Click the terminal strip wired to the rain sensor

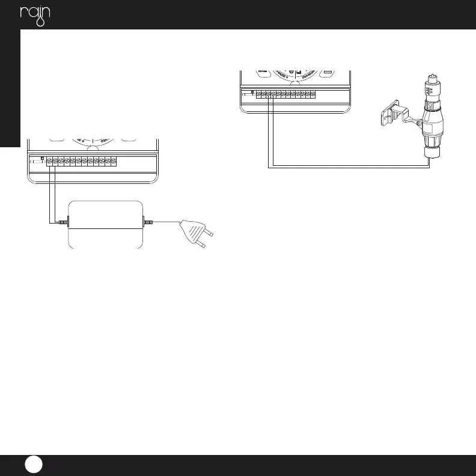[285, 94]
